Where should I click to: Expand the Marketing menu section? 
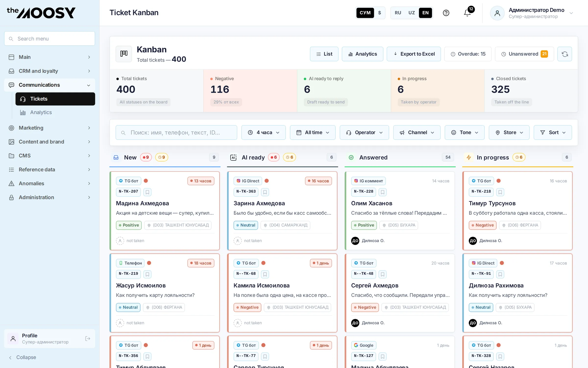[x=49, y=128]
